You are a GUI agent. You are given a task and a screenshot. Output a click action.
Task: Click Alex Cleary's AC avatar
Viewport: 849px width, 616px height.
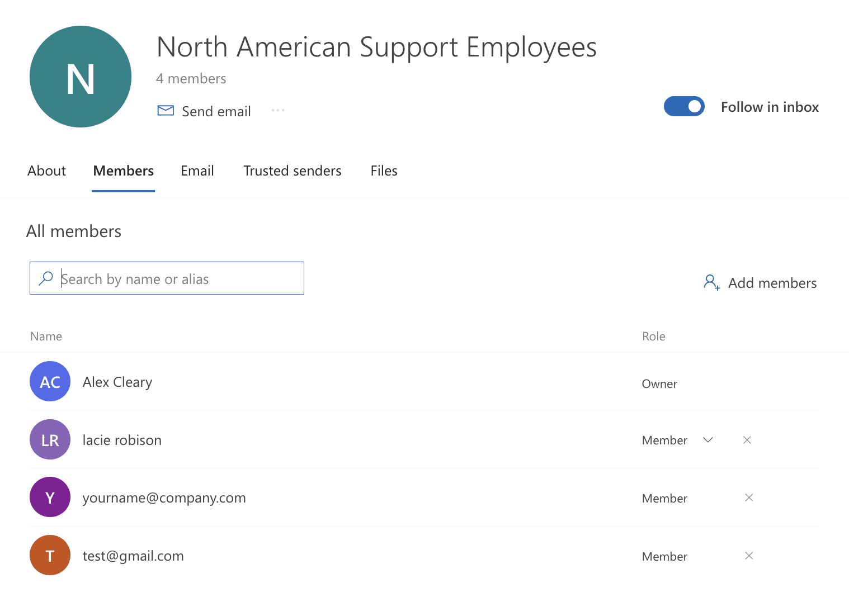(x=50, y=382)
